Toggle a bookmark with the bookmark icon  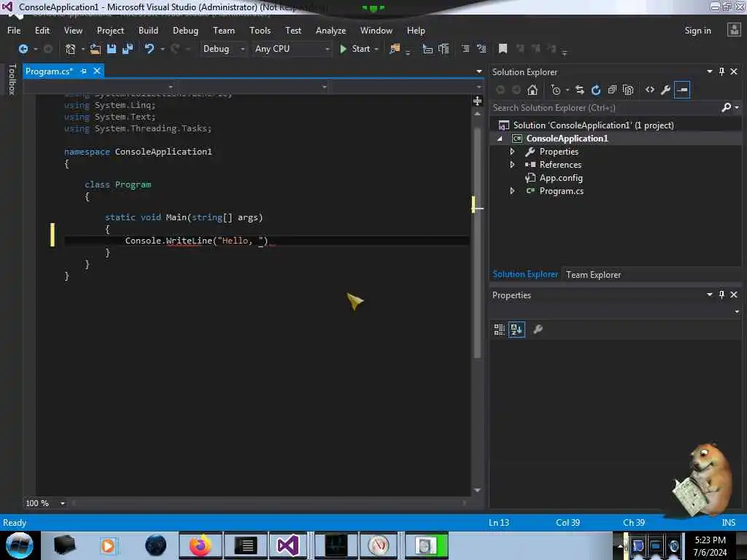503,49
